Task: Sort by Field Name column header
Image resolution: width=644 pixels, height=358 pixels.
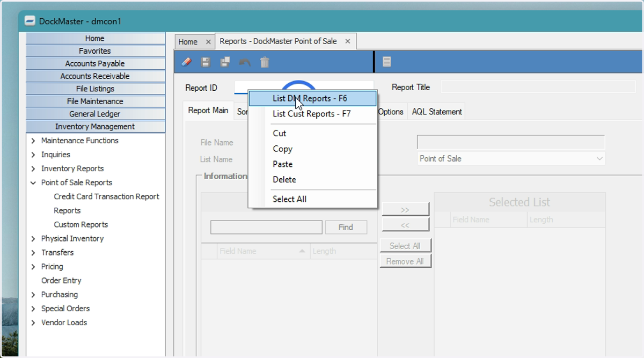Action: coord(263,251)
